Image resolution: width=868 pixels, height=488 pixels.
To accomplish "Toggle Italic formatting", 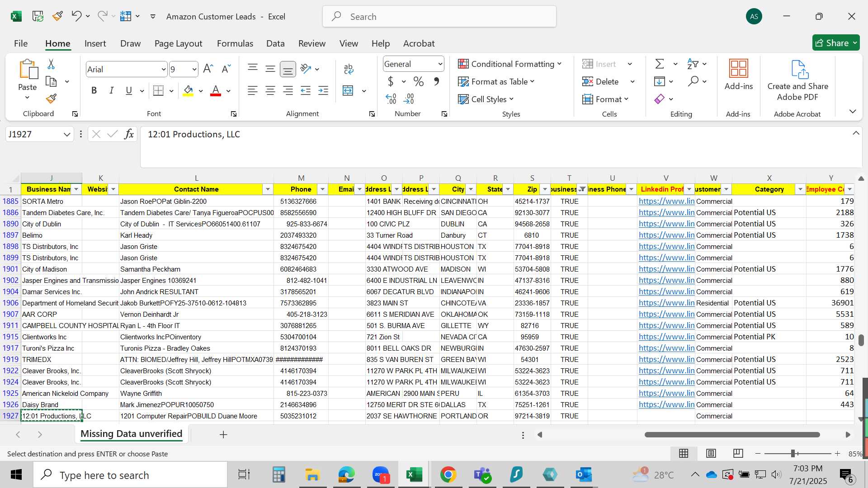I will (111, 90).
